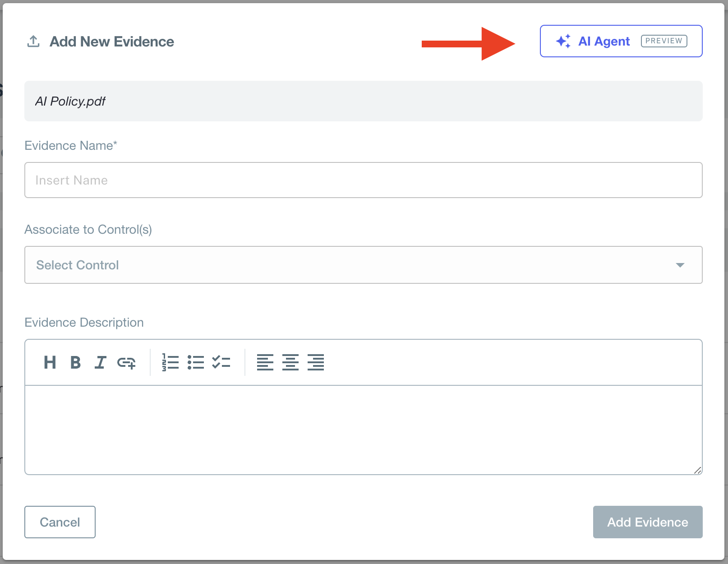
Task: Focus the Evidence Name input field
Action: coord(363,180)
